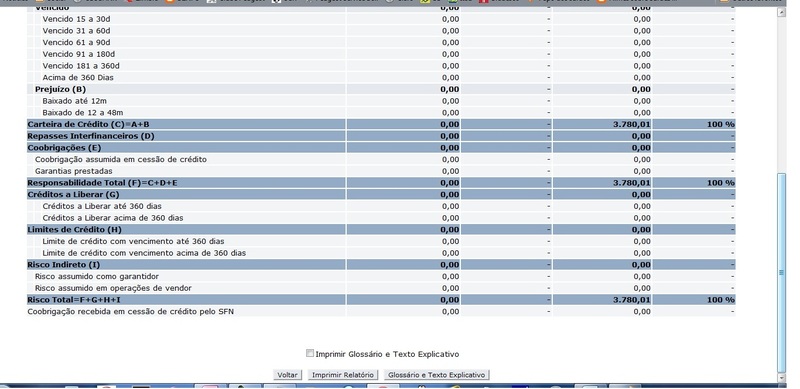Select the Garantias prestadas row label
The height and width of the screenshot is (389, 800).
(x=73, y=172)
